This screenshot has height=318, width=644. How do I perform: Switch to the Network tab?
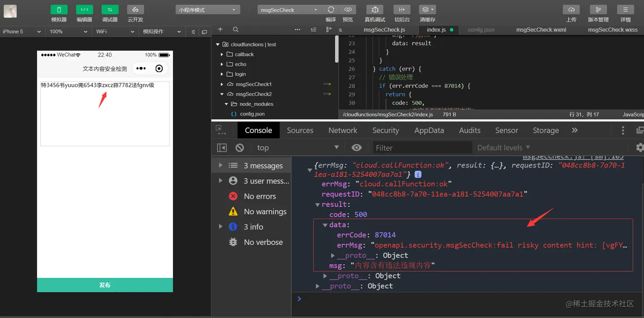pos(342,130)
